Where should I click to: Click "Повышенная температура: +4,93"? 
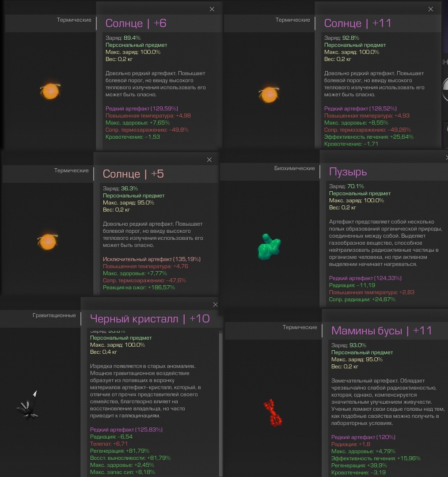click(366, 116)
